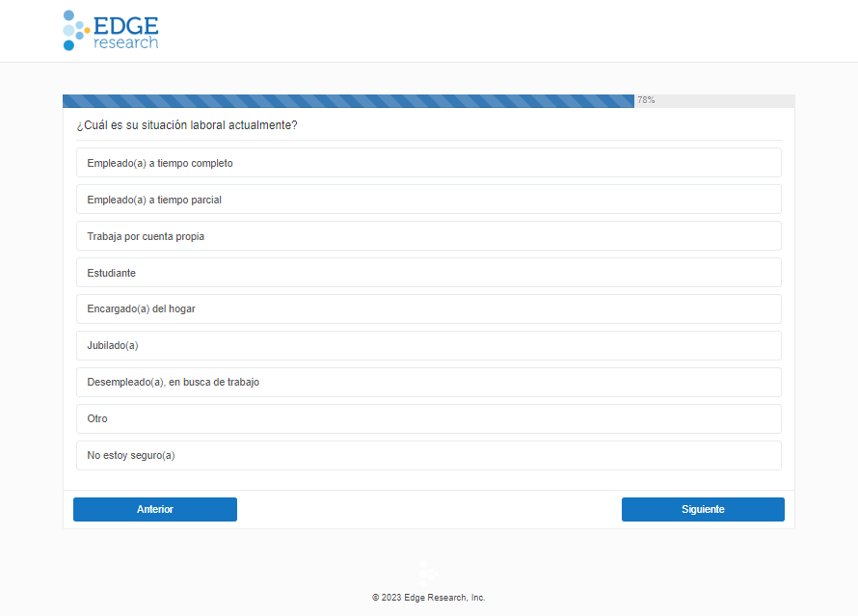Select the 'Estudiante' answer

tap(428, 273)
